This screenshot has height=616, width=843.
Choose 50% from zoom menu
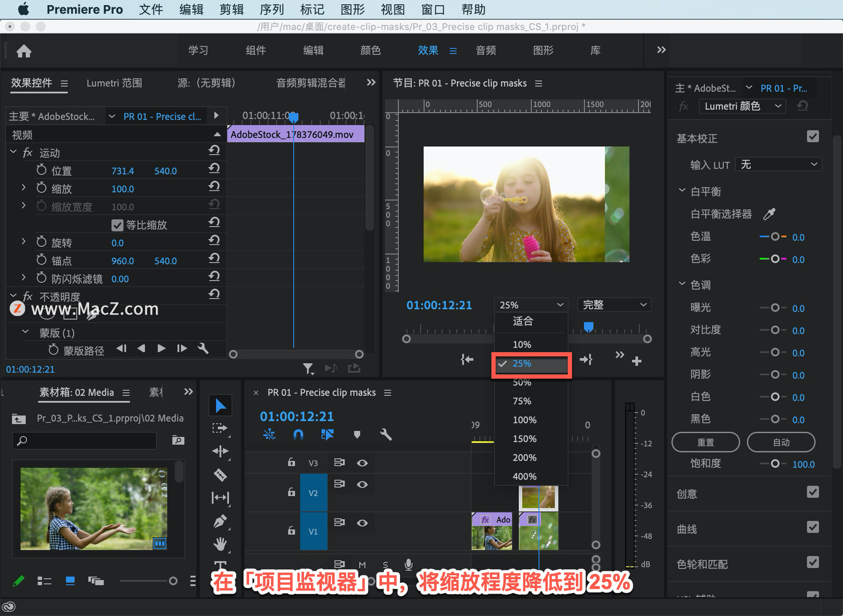[x=522, y=383]
